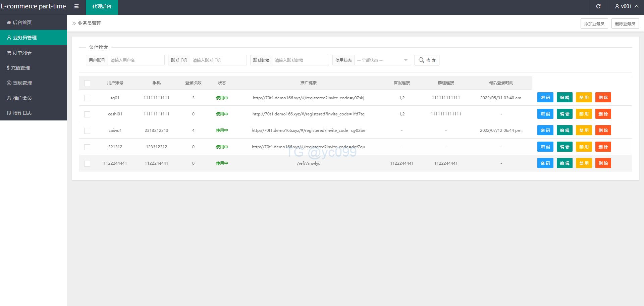The height and width of the screenshot is (306, 644).
Task: Toggle the select-all checkbox in table header
Action: point(87,83)
